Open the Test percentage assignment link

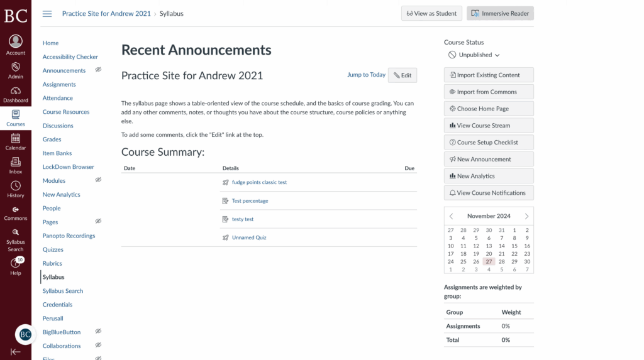pos(250,200)
